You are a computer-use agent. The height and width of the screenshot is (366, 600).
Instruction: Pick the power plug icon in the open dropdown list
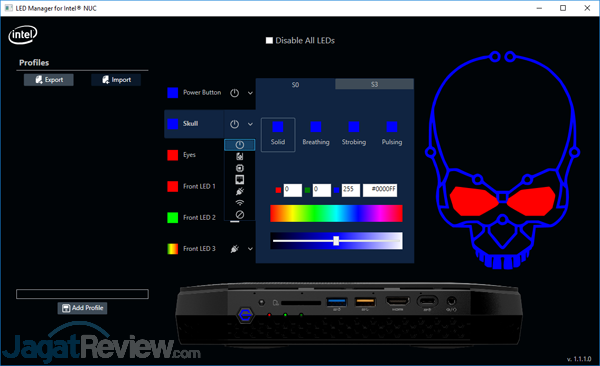pos(240,191)
